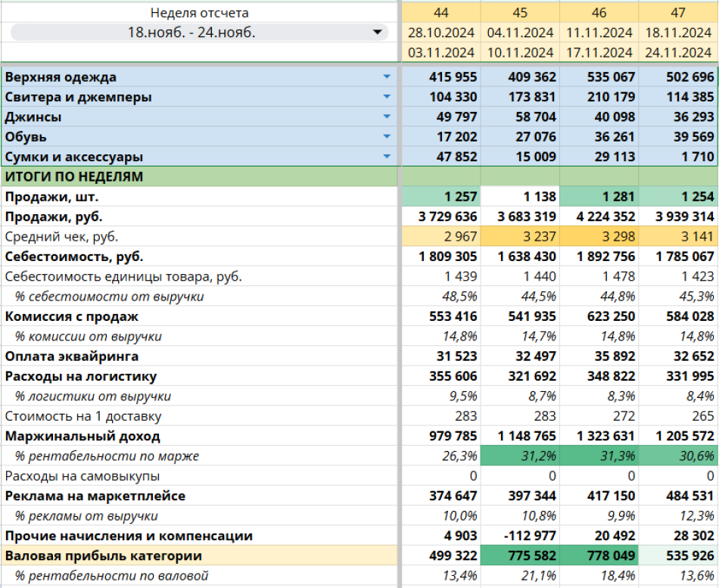The image size is (719, 588).
Task: Click the Неделя отсчета label cell
Action: (199, 13)
